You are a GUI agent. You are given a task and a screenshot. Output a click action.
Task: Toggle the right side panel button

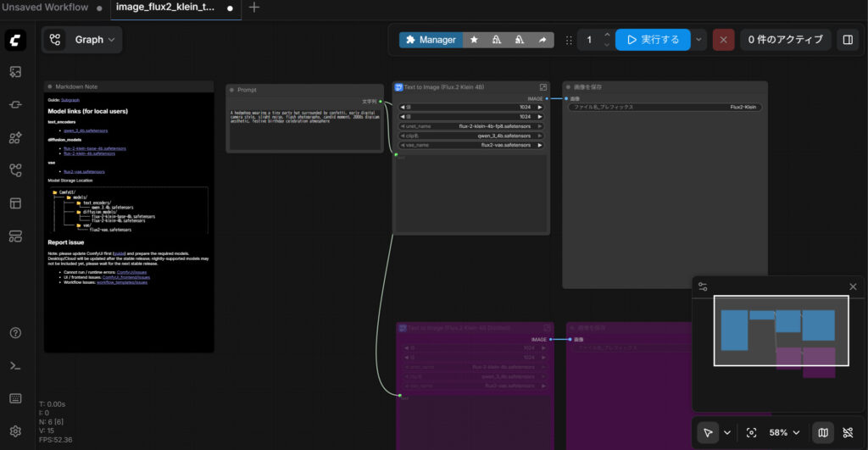click(846, 40)
